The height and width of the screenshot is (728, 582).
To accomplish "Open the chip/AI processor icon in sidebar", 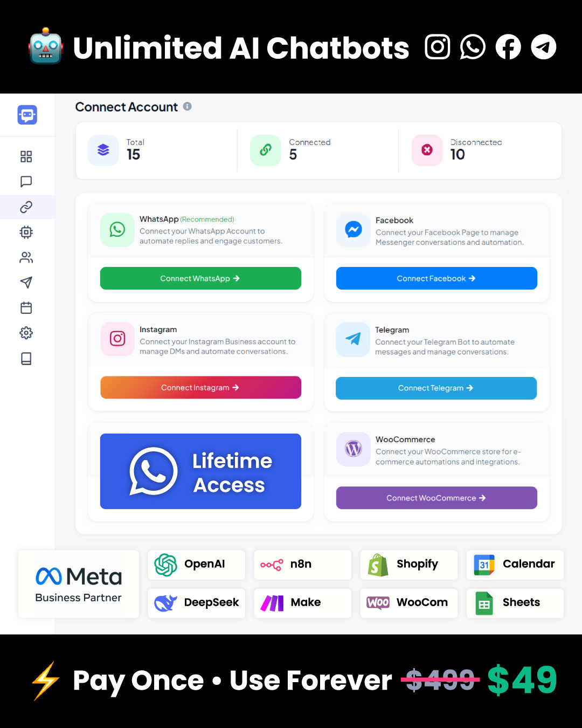I will (26, 232).
